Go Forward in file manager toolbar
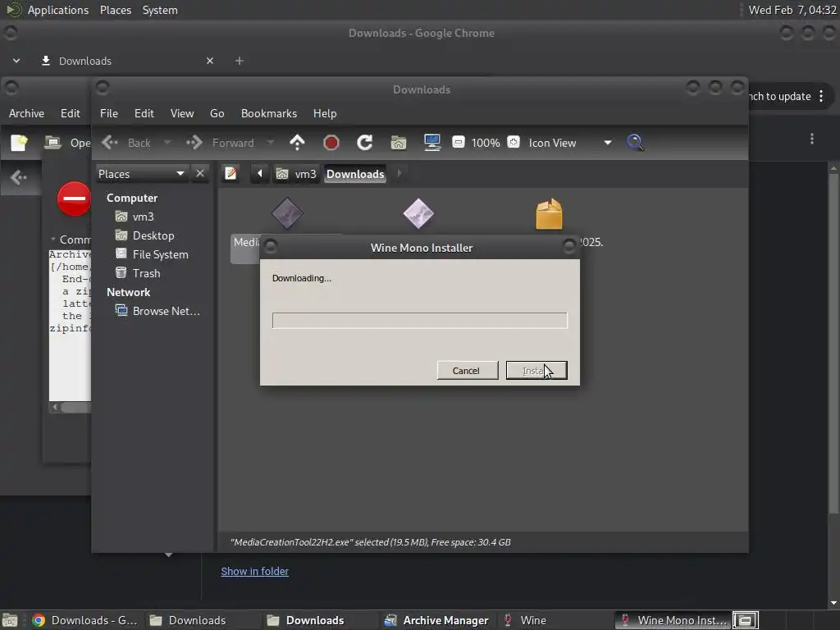The height and width of the screenshot is (630, 840). pyautogui.click(x=220, y=143)
